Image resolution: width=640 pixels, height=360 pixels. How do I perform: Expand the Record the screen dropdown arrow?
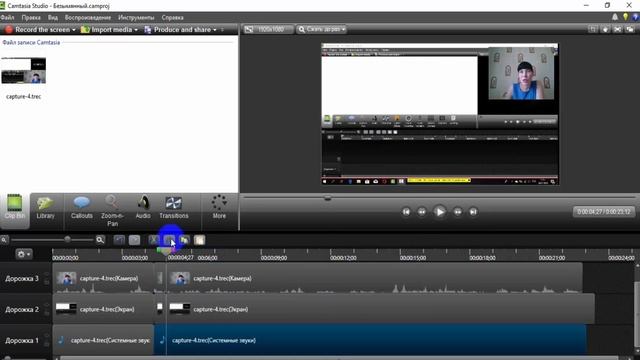tap(74, 30)
